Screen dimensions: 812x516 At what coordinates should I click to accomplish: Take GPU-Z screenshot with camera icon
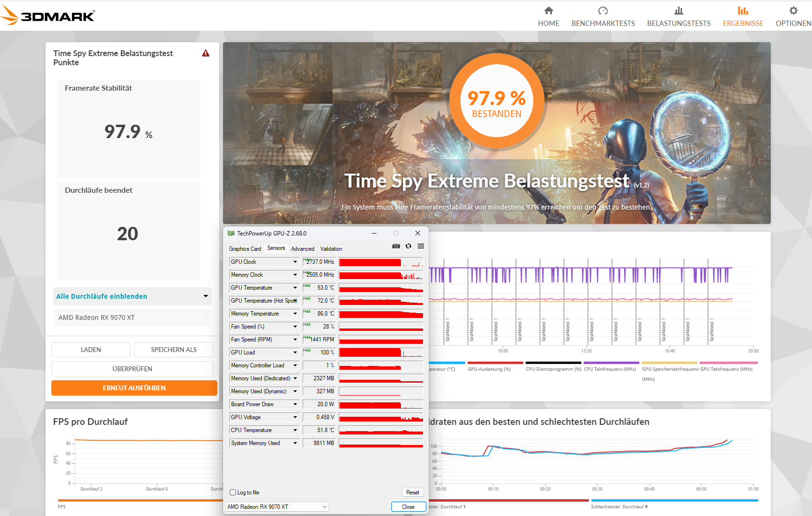click(396, 246)
